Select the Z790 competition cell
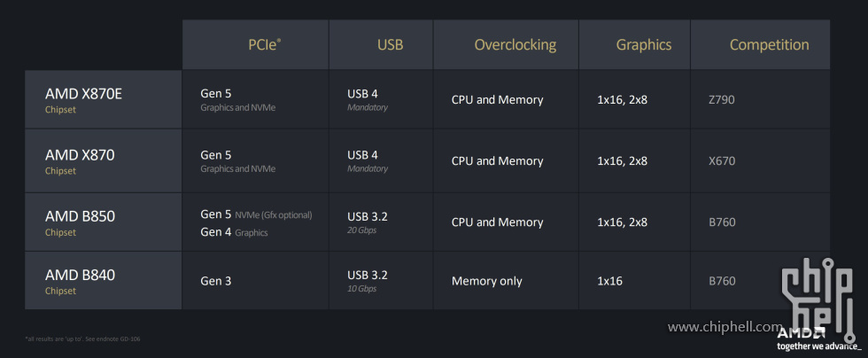 pos(722,100)
